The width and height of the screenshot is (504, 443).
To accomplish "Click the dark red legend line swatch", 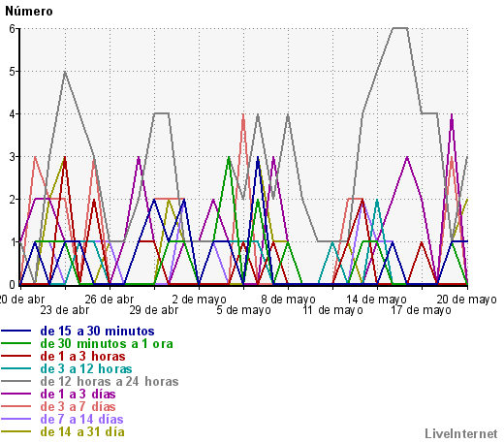I will tap(16, 356).
